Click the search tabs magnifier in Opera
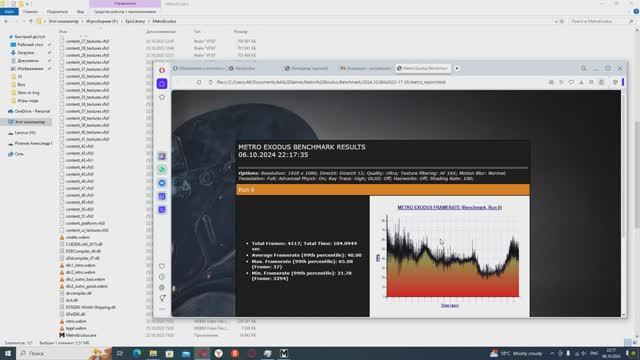The width and height of the screenshot is (640, 360). [584, 69]
